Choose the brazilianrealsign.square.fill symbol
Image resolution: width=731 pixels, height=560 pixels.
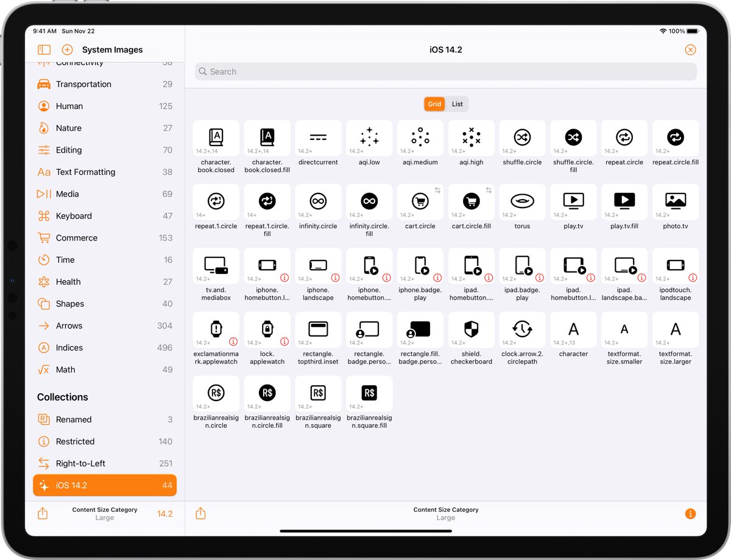click(369, 393)
